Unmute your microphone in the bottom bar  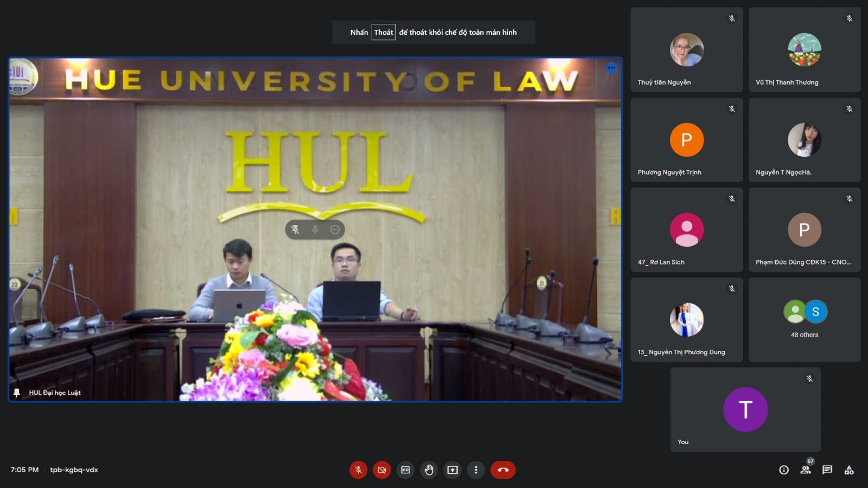[358, 470]
